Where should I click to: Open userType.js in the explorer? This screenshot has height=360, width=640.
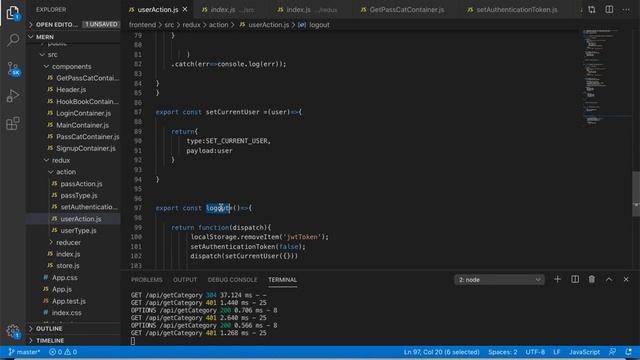[78, 230]
